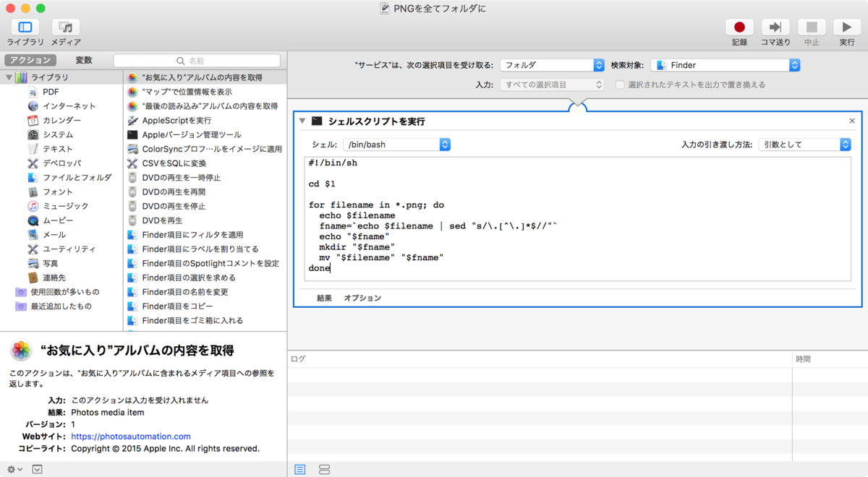The image size is (868, 477).
Task: Select the ムービー library category
Action: [51, 220]
